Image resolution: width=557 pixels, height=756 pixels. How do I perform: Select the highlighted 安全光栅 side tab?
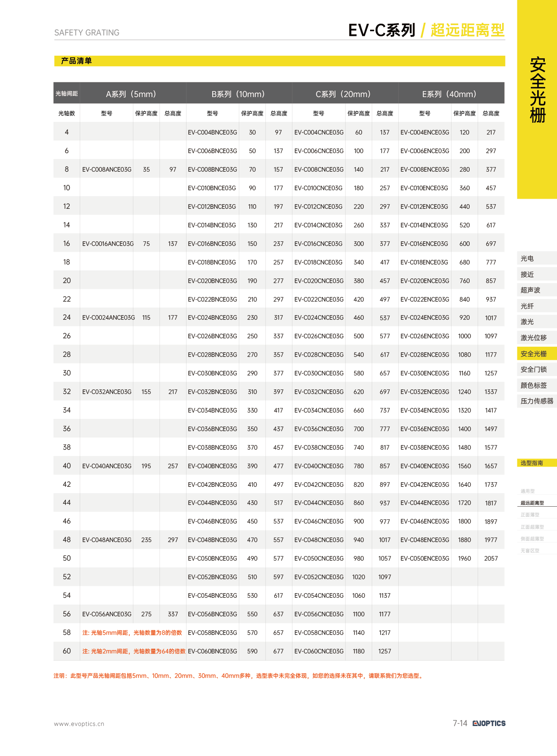[x=537, y=354]
